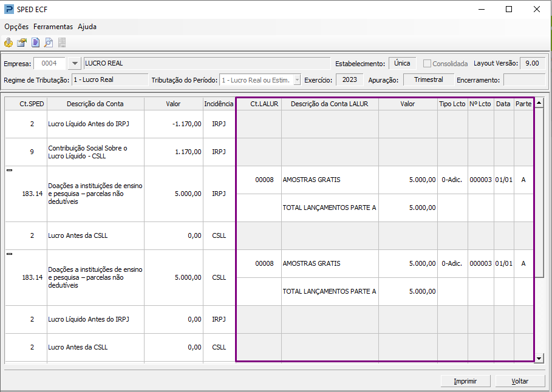Image resolution: width=552 pixels, height=392 pixels.
Task: Open the Empresa dropdown arrow
Action: point(75,63)
